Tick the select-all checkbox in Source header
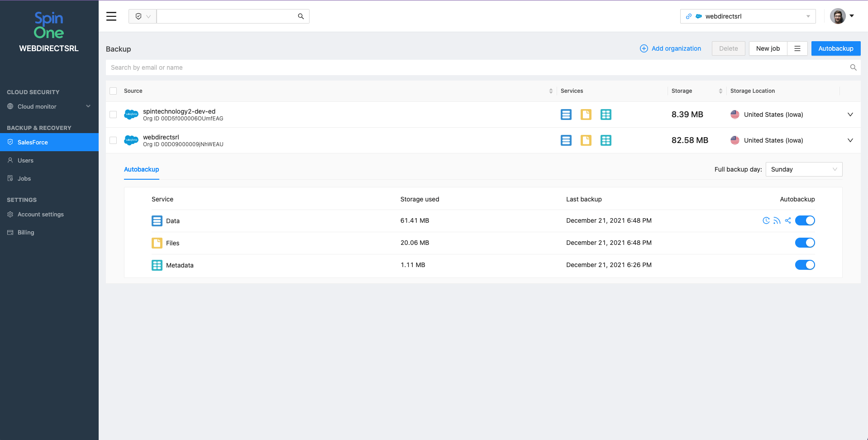 pos(113,91)
